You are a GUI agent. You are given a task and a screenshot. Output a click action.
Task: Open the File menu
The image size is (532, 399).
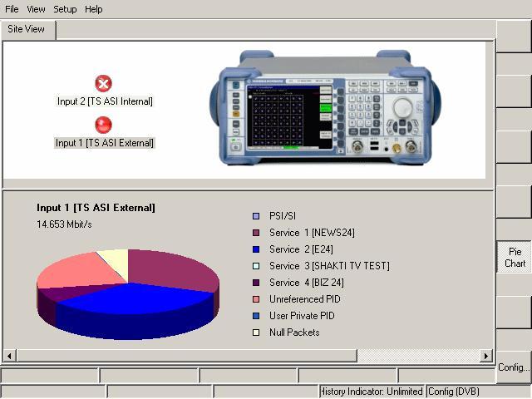pyautogui.click(x=12, y=9)
